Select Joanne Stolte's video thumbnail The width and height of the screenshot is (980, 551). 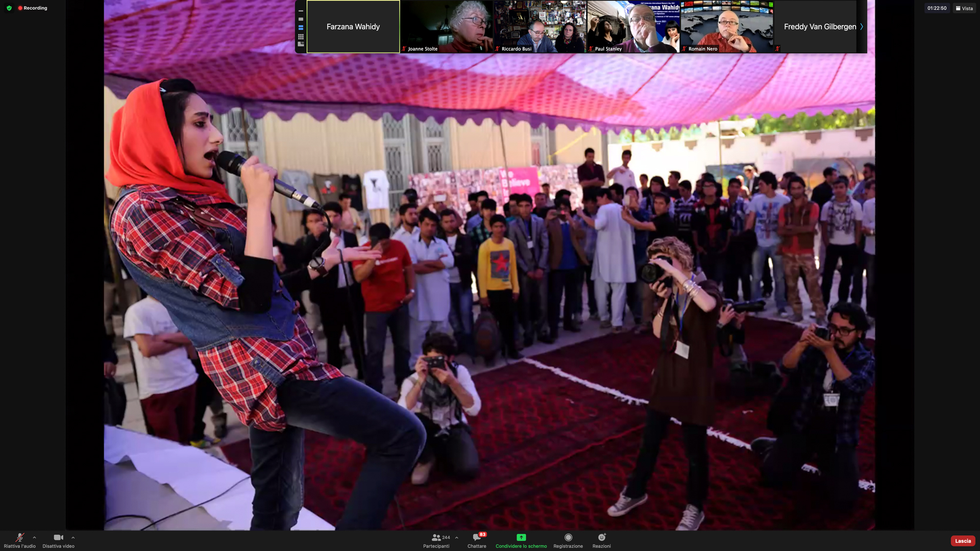(x=446, y=26)
